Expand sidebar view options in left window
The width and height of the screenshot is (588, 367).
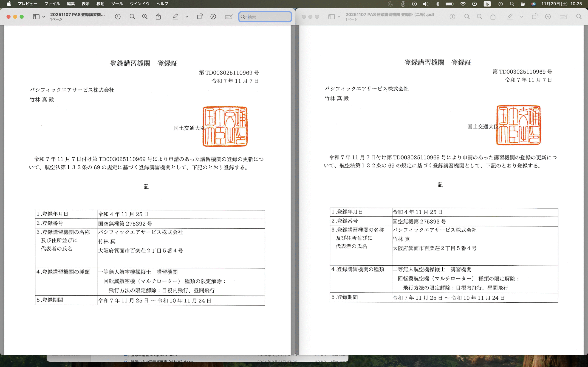coord(44,17)
